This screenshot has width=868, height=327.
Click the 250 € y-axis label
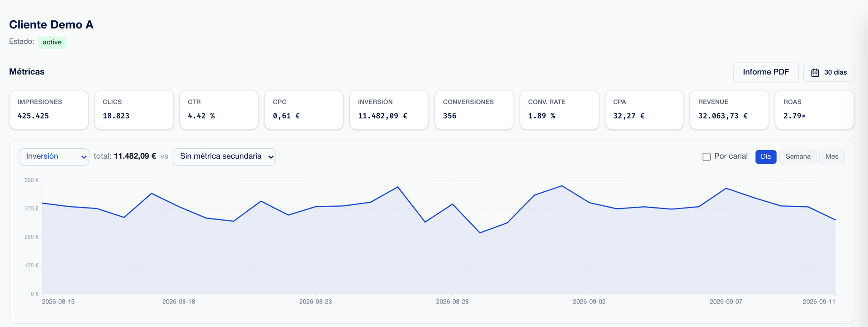tap(32, 237)
